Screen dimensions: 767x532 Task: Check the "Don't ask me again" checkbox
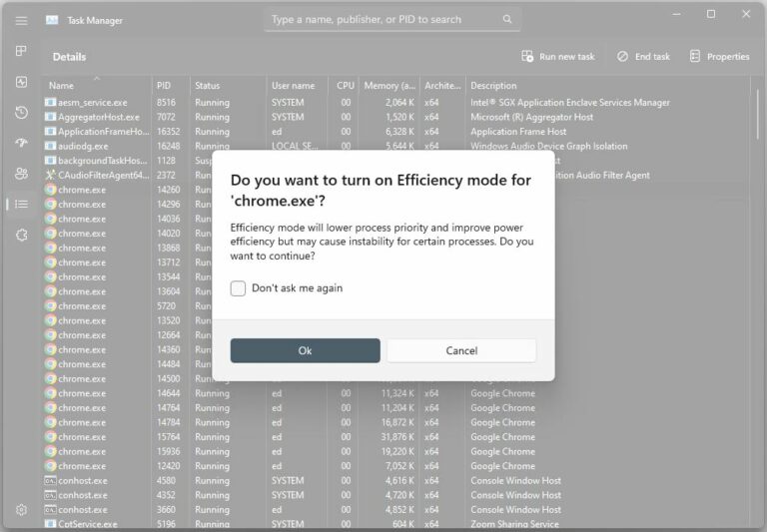click(x=238, y=288)
